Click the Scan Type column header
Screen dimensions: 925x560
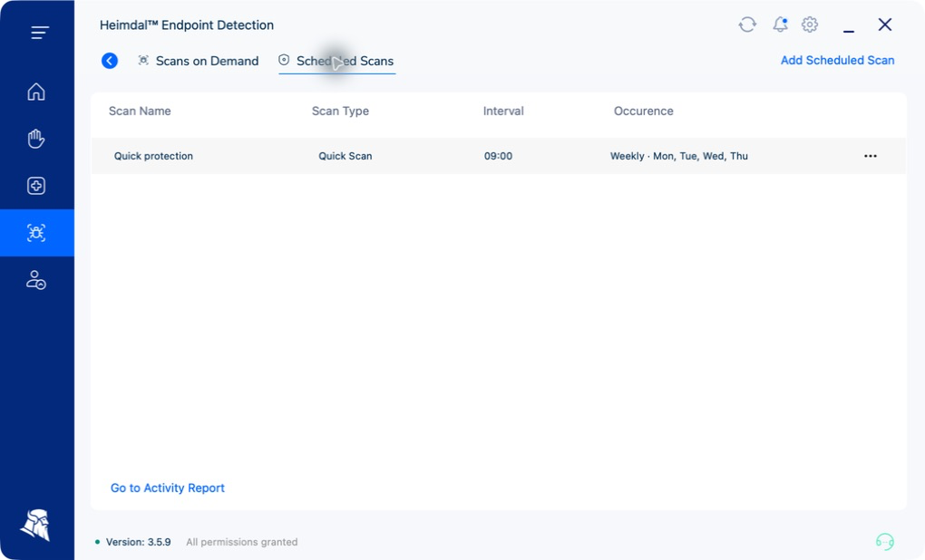point(340,111)
